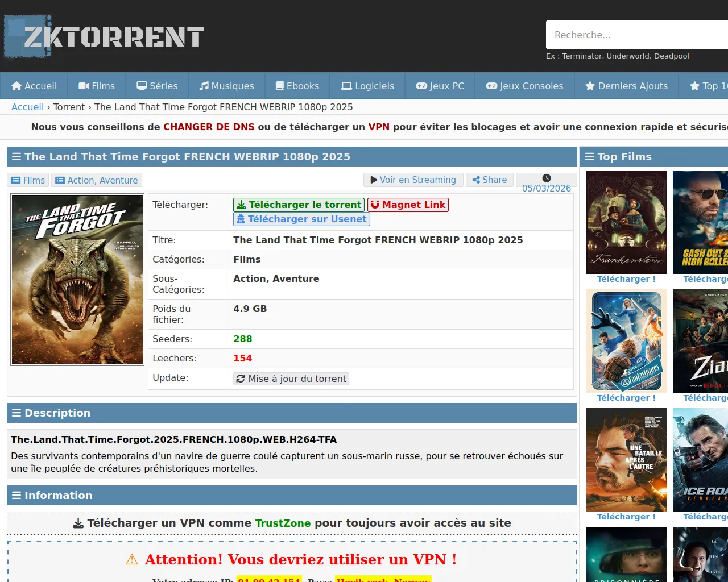Screen dimensions: 728x582
Task: Click the laptop icon beside Logiciels
Action: pos(346,86)
